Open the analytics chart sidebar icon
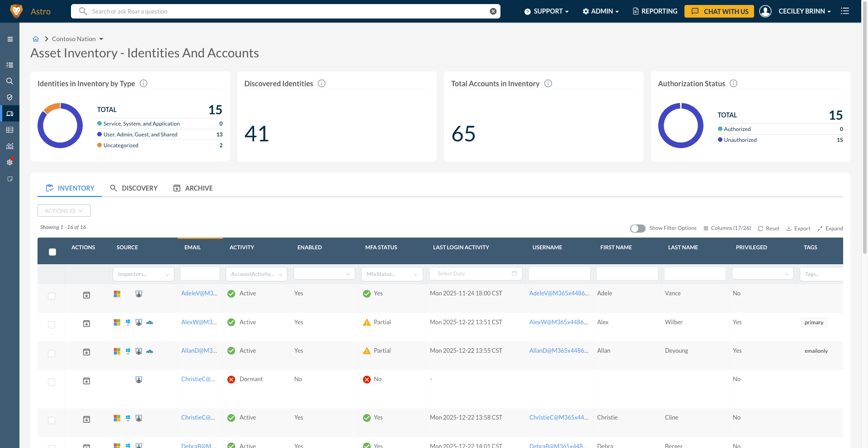The image size is (868, 448). coord(9,146)
